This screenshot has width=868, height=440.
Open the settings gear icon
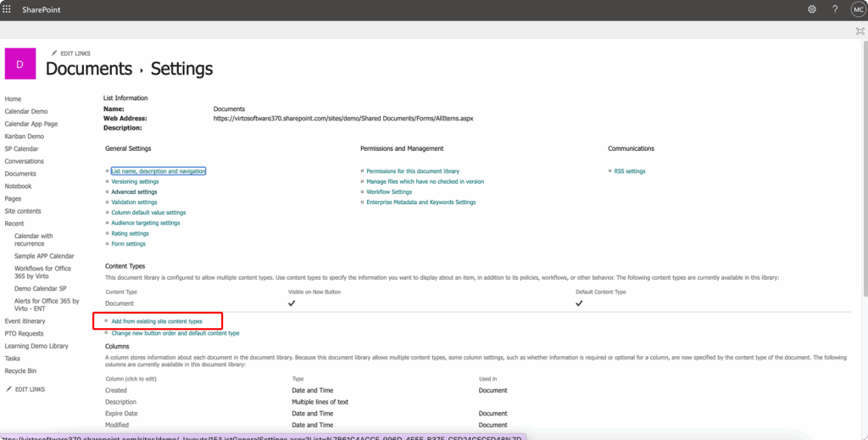(x=811, y=9)
